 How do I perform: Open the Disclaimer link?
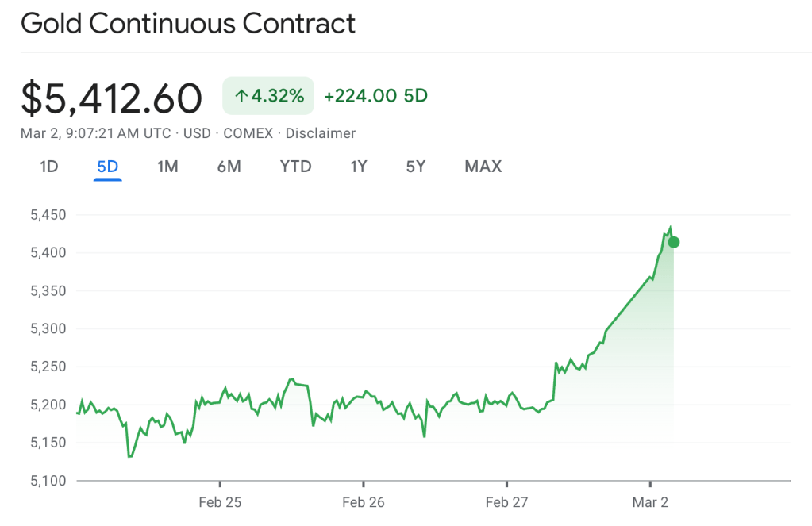321,133
